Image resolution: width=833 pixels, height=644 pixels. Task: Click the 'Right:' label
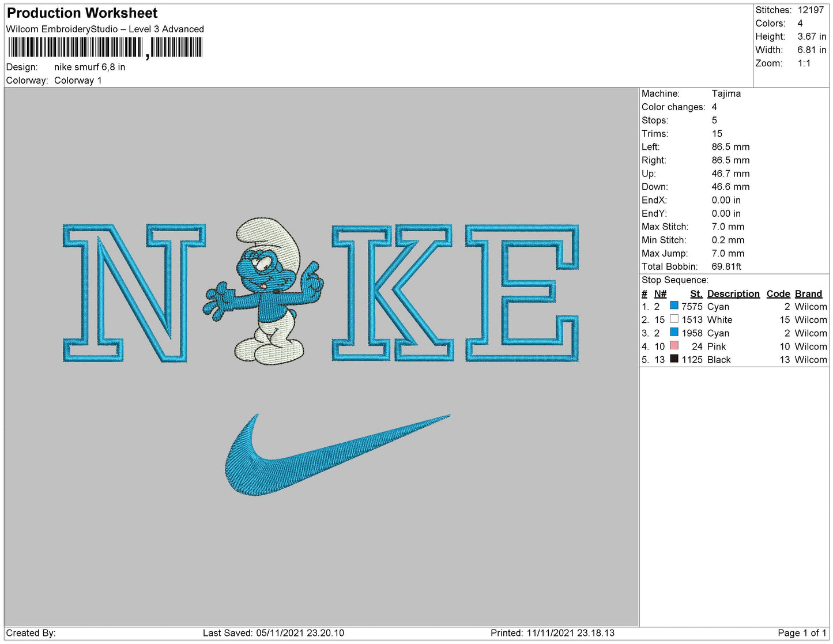coord(654,160)
